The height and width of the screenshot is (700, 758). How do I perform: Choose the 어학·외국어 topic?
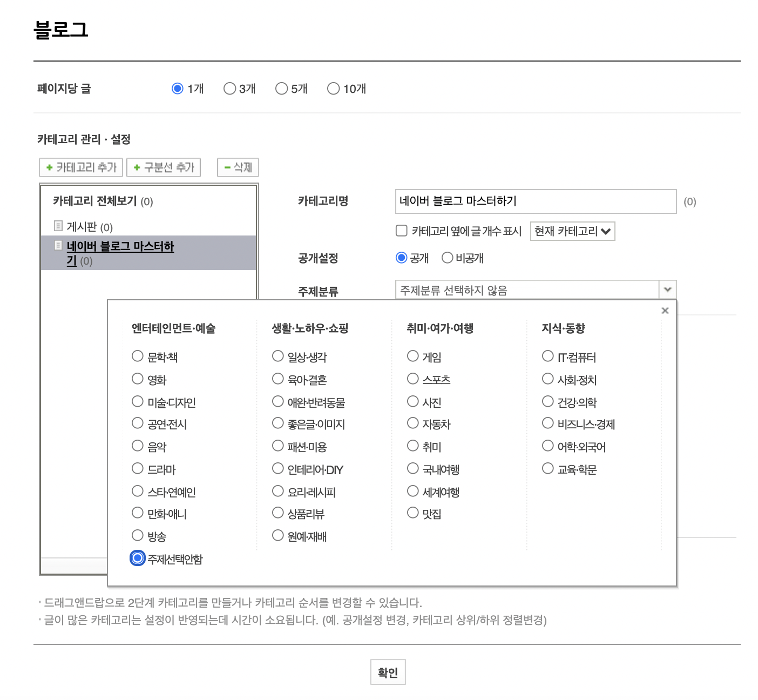coord(548,446)
